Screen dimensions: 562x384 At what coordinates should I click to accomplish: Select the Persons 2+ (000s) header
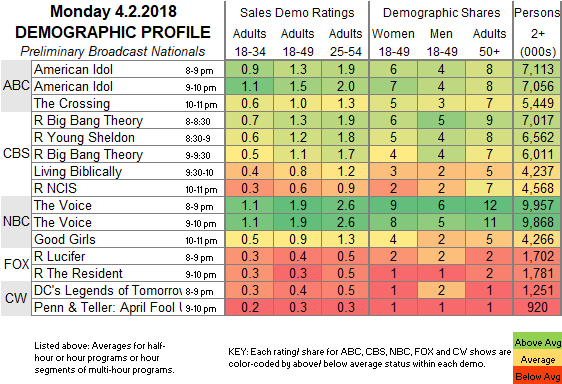tap(537, 32)
